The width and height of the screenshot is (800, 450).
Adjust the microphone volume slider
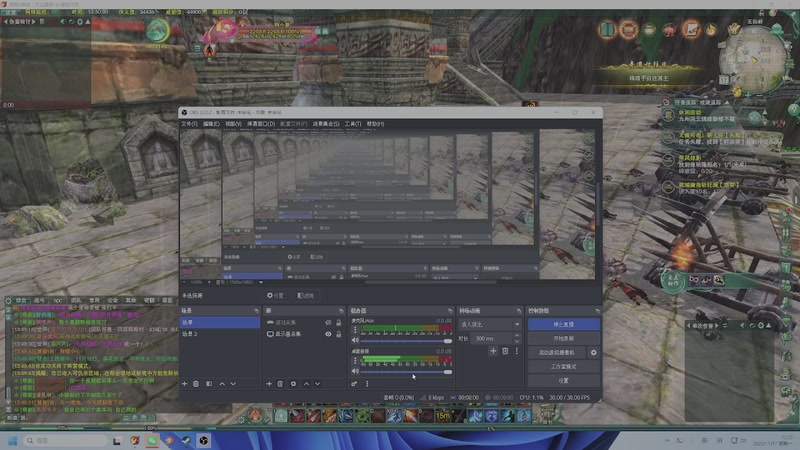click(406, 341)
